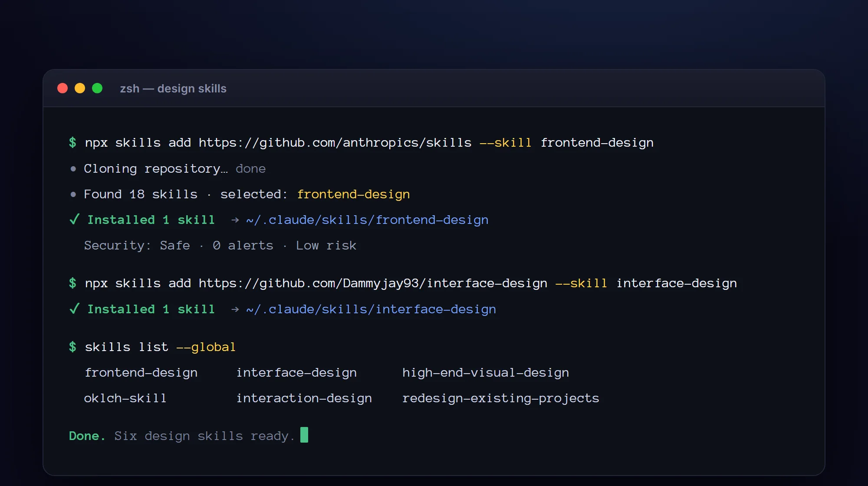This screenshot has height=486, width=868.
Task: Click the ~/.claude/skills/interface-design path
Action: click(x=371, y=309)
